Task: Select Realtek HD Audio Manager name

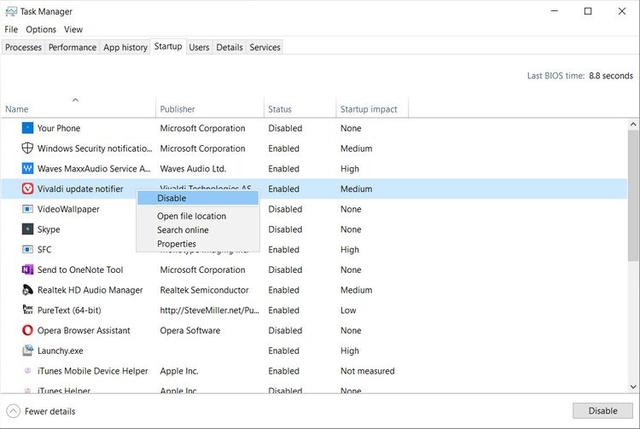Action: pos(90,290)
